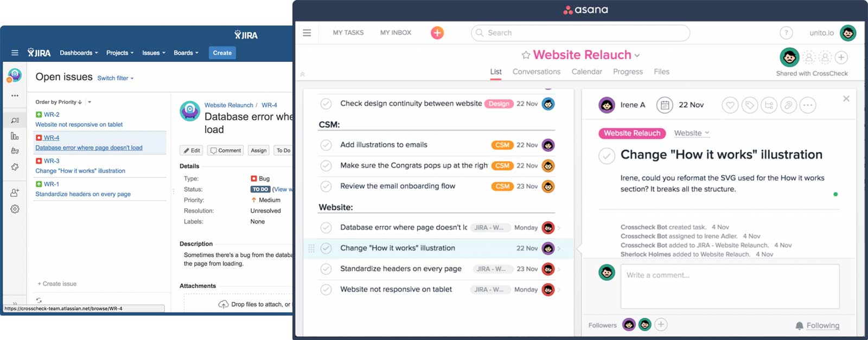868x340 pixels.
Task: Open the Website section dropdown in task details
Action: click(692, 133)
